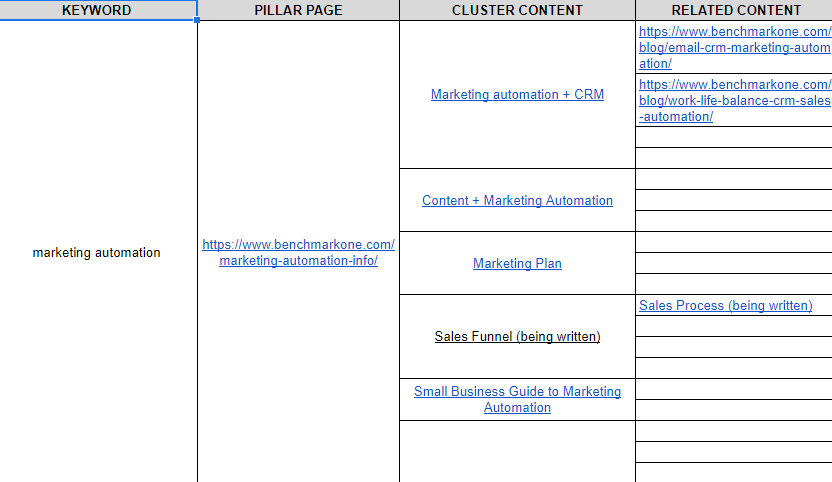Select the 'marketing automation' keyword cell
The width and height of the screenshot is (832, 482).
[x=97, y=253]
